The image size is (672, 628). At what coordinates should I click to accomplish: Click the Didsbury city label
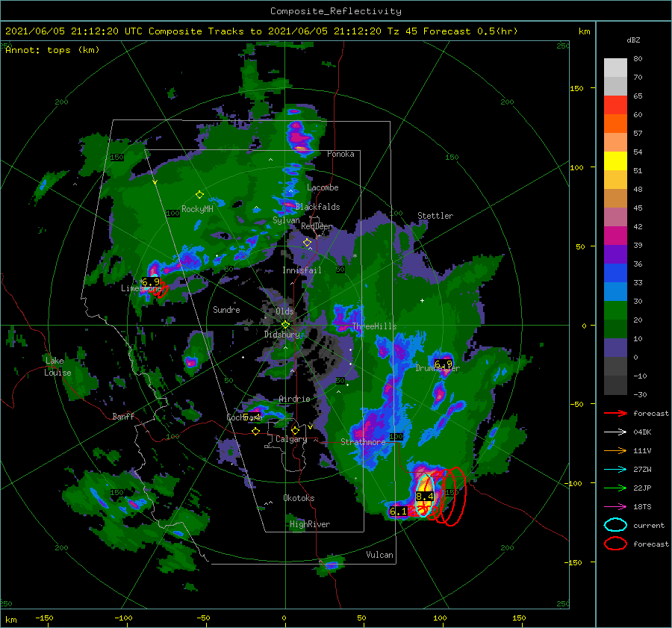coord(281,335)
